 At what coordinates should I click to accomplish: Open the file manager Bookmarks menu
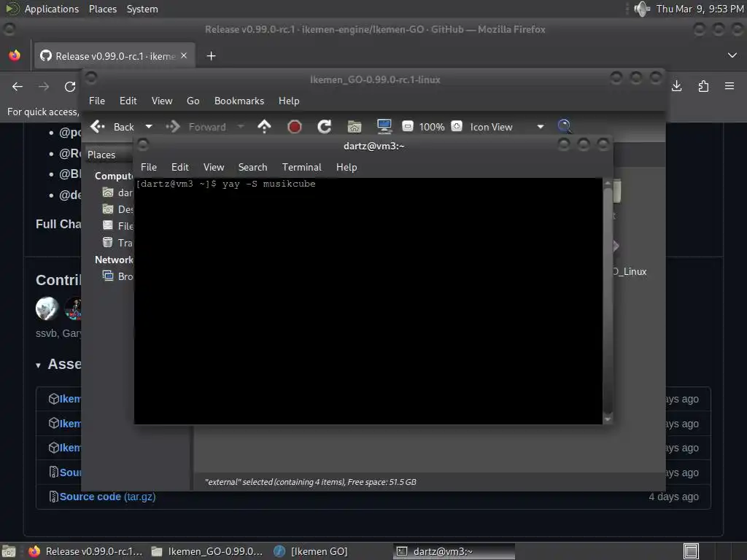tap(239, 101)
